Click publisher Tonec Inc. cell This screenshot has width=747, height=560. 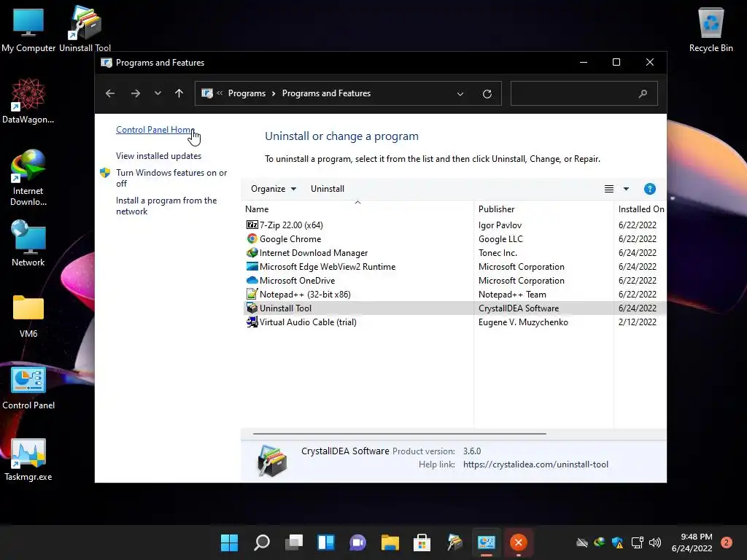[498, 253]
